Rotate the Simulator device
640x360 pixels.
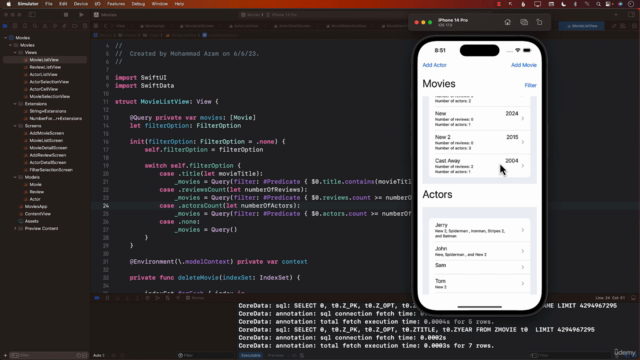coord(539,22)
